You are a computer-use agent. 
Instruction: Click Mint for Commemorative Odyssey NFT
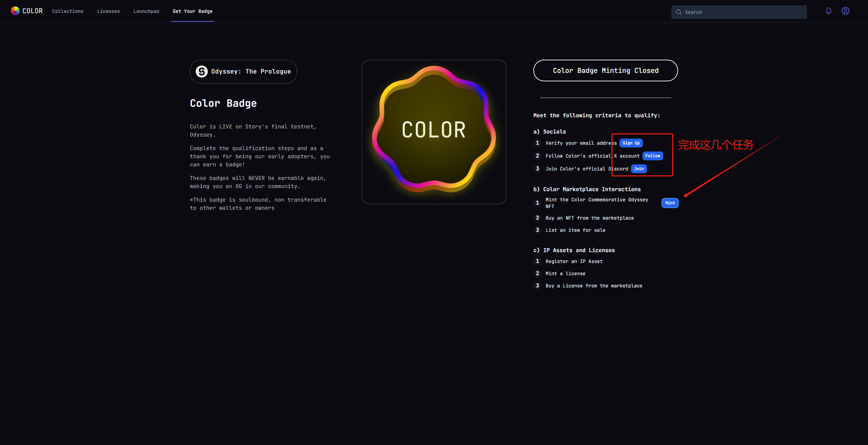click(x=670, y=203)
